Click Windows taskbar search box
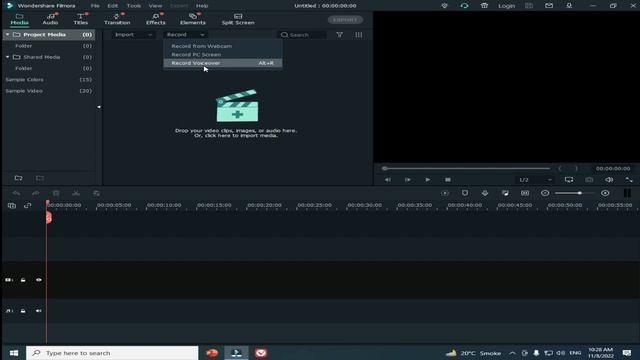Screen dimensions: 640x360 pos(112,353)
